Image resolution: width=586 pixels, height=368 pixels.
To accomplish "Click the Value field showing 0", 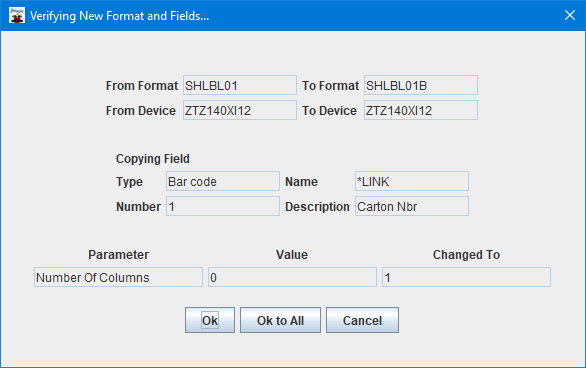I will [x=292, y=277].
